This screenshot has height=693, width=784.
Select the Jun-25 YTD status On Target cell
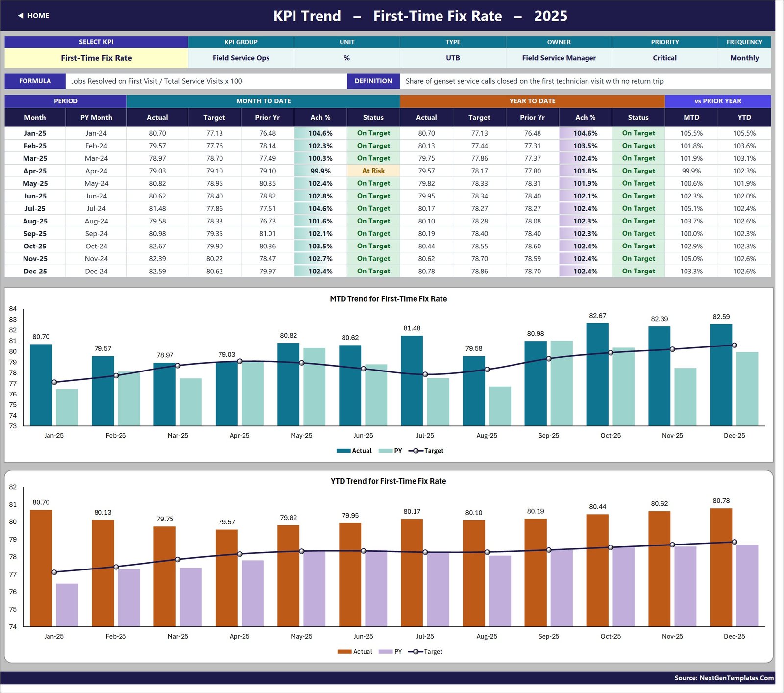638,196
